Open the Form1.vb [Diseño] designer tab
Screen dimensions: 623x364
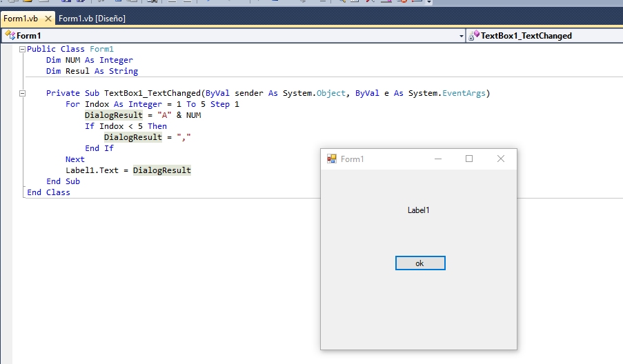[x=92, y=18]
